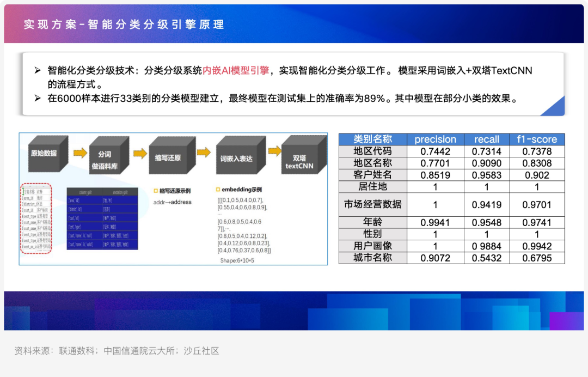The image size is (588, 377).
Task: Click arrow pointing to 双塔textCNN cube
Action: [274, 151]
